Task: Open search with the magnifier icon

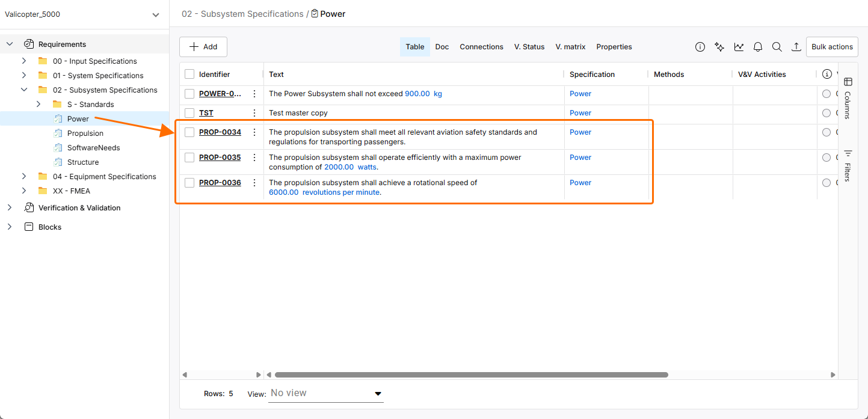Action: pyautogui.click(x=777, y=47)
